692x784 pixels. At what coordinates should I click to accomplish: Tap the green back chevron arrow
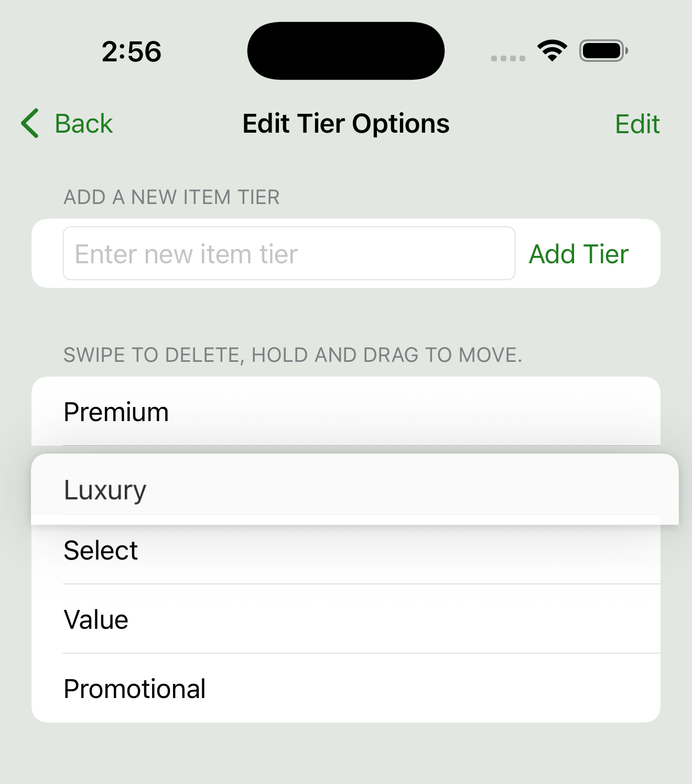click(x=30, y=124)
